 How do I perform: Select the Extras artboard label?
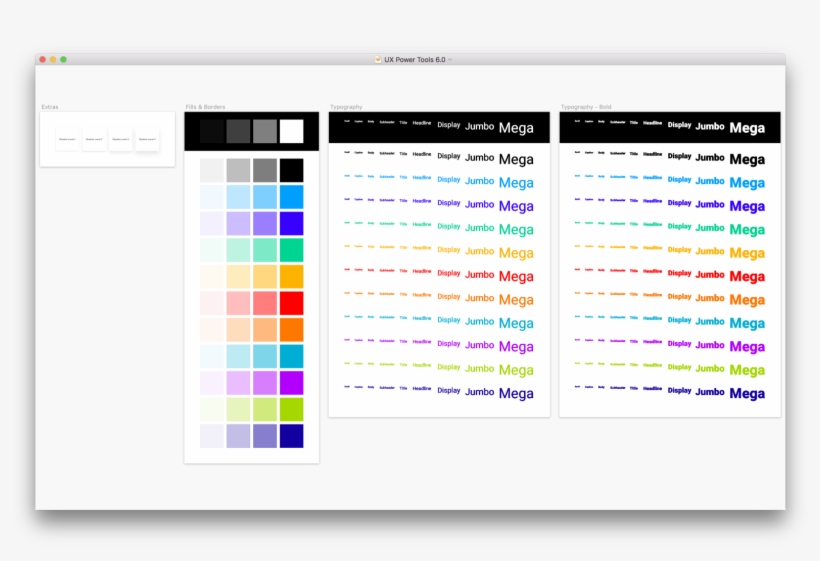click(50, 107)
